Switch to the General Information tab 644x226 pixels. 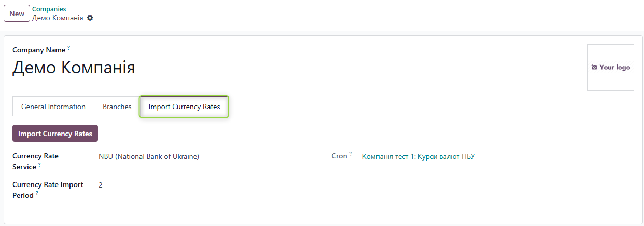53,107
